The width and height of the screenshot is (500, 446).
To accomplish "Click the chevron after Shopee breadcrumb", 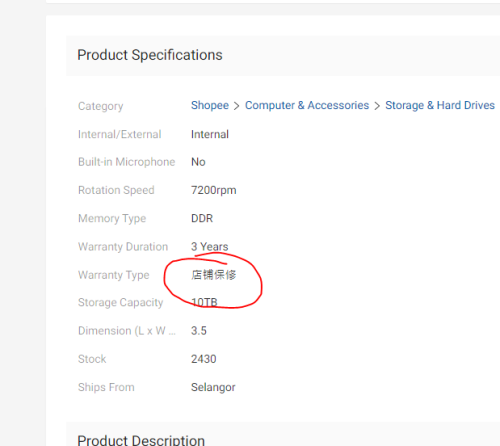I will pos(237,106).
